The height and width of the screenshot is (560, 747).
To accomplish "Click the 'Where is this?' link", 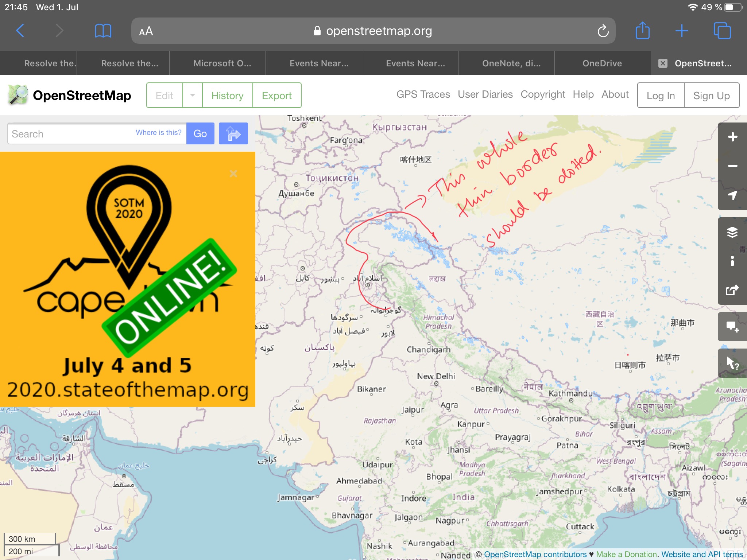I will pos(159,132).
